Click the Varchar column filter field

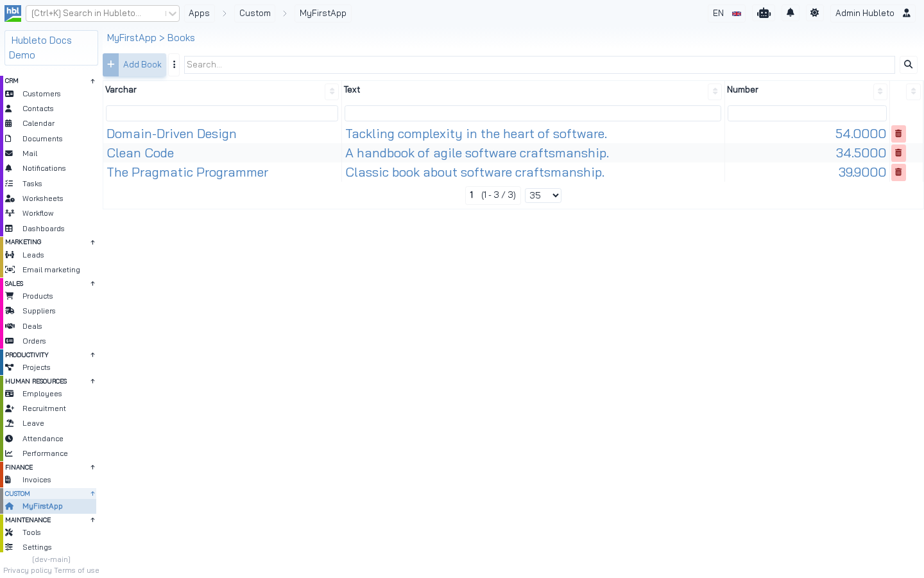222,113
